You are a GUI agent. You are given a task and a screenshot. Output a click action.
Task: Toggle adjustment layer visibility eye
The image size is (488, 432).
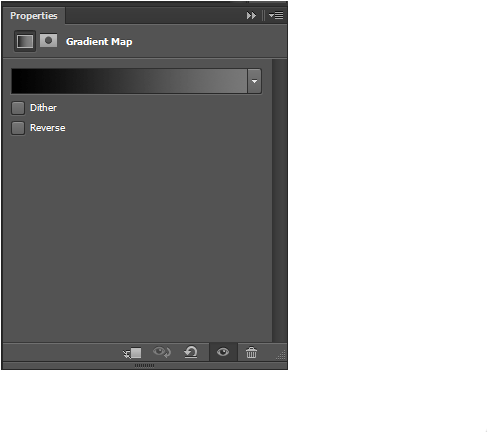point(223,352)
